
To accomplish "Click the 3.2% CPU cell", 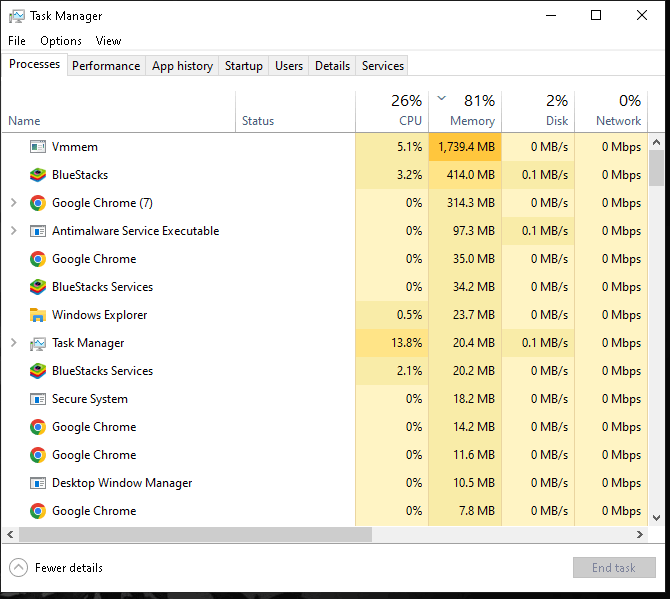I will (x=392, y=175).
